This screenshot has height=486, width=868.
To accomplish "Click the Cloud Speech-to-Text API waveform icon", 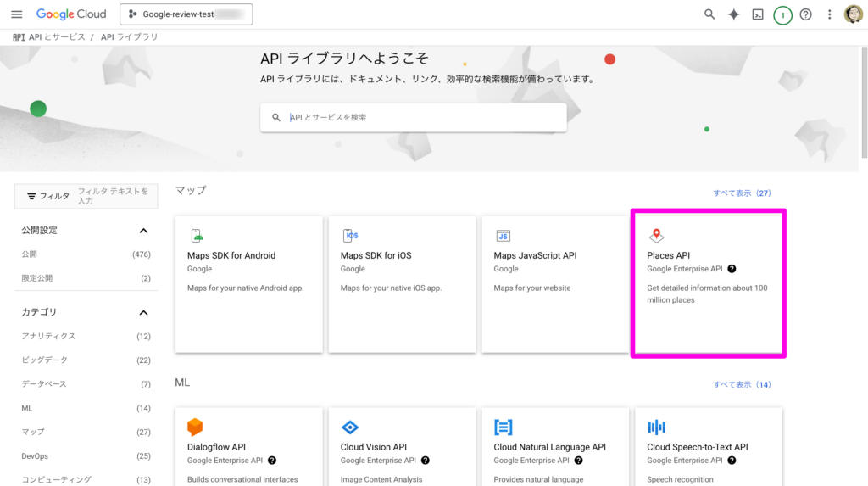I will pyautogui.click(x=657, y=427).
